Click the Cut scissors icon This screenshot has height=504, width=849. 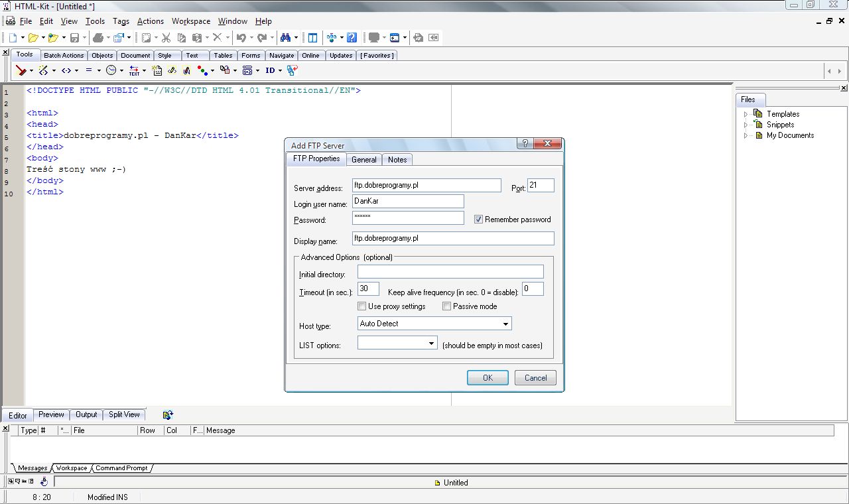click(x=166, y=38)
